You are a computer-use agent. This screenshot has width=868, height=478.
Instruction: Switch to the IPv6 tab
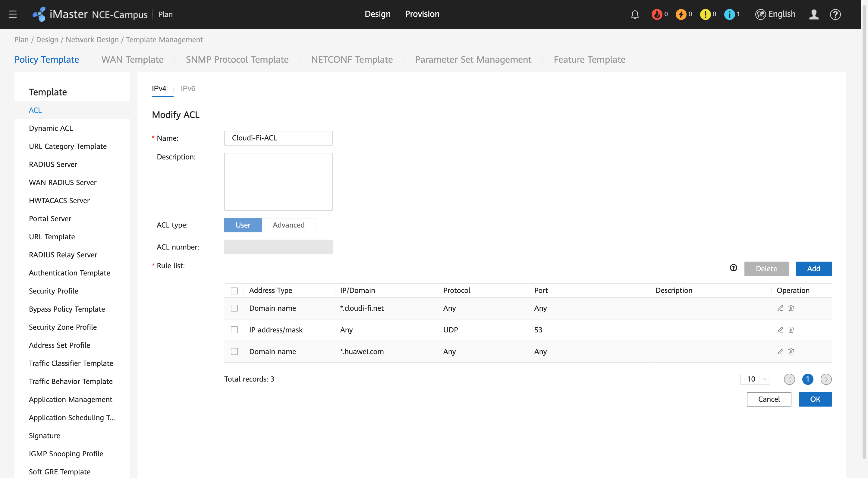(x=188, y=88)
